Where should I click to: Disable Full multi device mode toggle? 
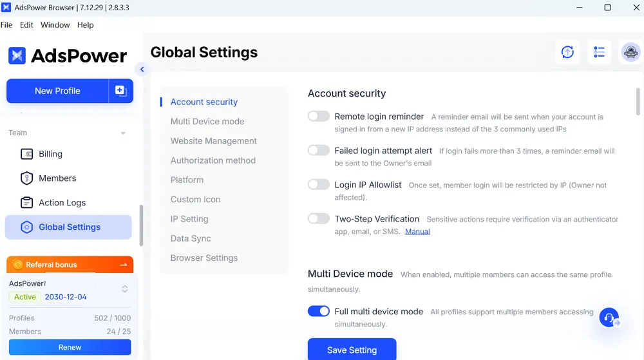coord(319,311)
